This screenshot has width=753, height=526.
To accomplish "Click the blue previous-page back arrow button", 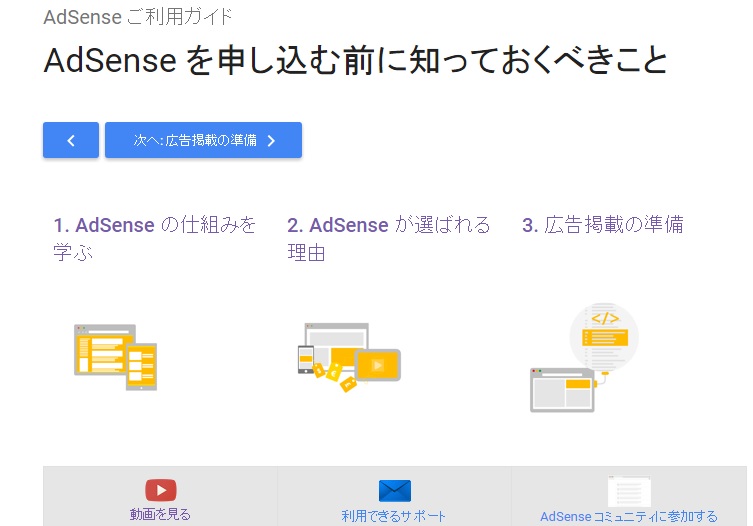I will [x=71, y=140].
